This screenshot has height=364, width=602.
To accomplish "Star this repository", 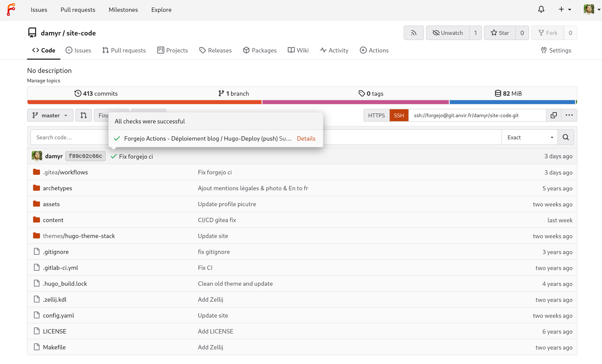I will click(500, 33).
